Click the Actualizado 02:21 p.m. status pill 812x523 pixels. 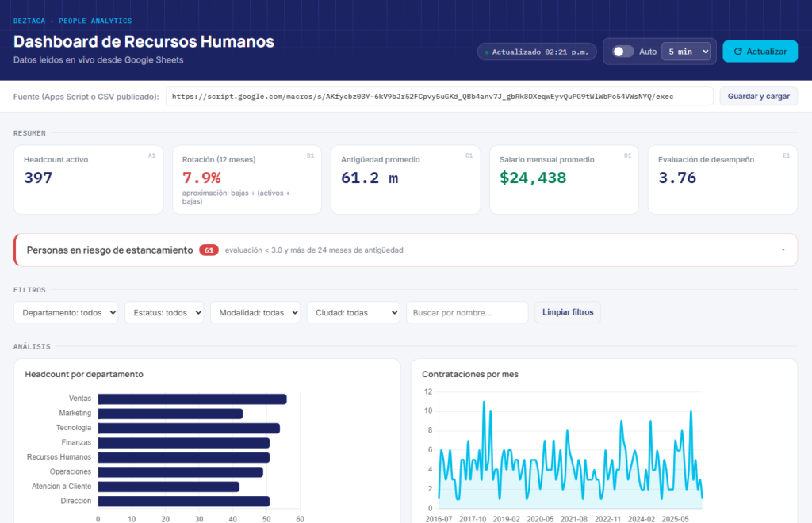537,52
